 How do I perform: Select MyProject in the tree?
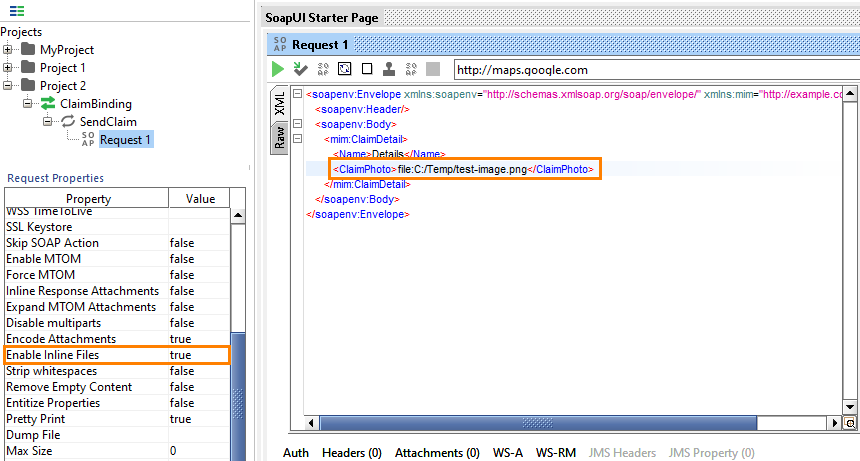[67, 50]
